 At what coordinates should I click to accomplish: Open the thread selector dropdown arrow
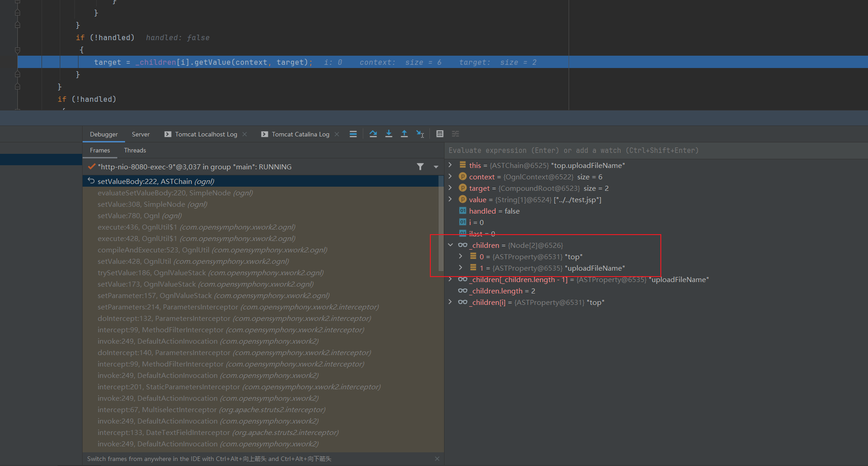[436, 167]
